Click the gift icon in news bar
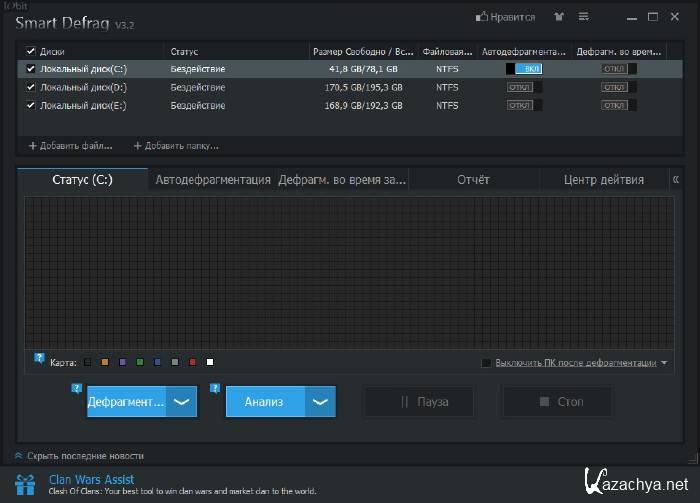 (24, 485)
